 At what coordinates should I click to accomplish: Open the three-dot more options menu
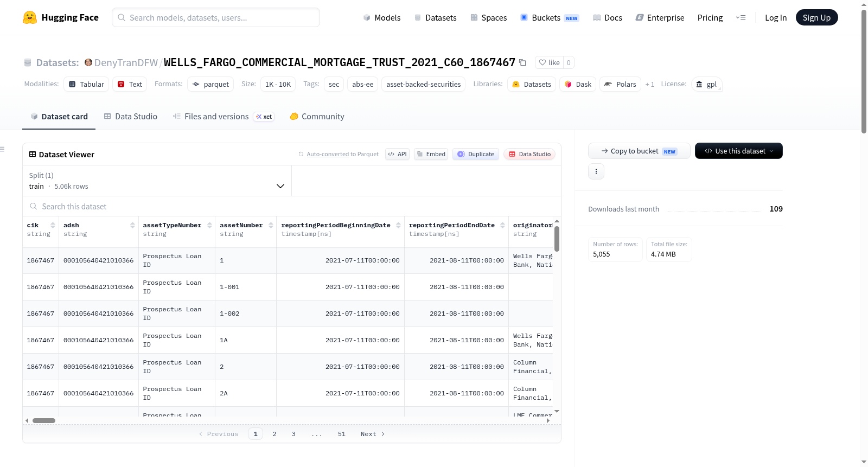point(596,171)
